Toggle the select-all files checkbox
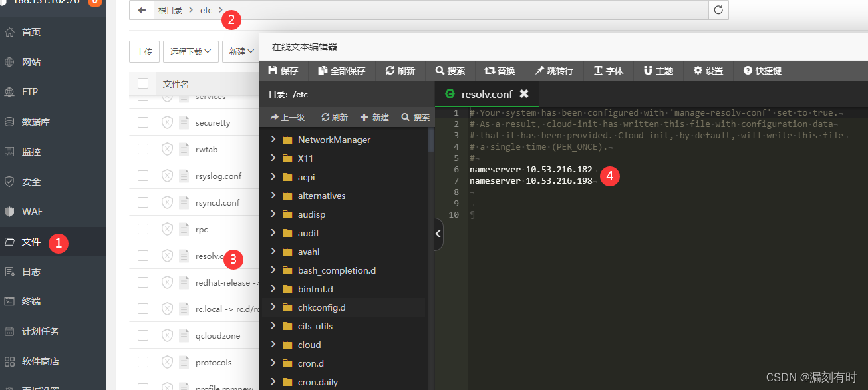The width and height of the screenshot is (868, 390). (x=143, y=83)
